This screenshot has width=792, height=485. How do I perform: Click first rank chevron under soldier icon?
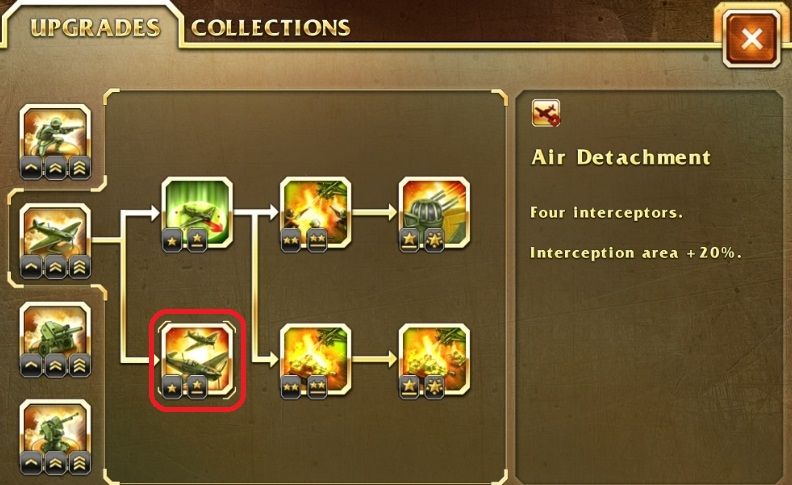(x=31, y=168)
